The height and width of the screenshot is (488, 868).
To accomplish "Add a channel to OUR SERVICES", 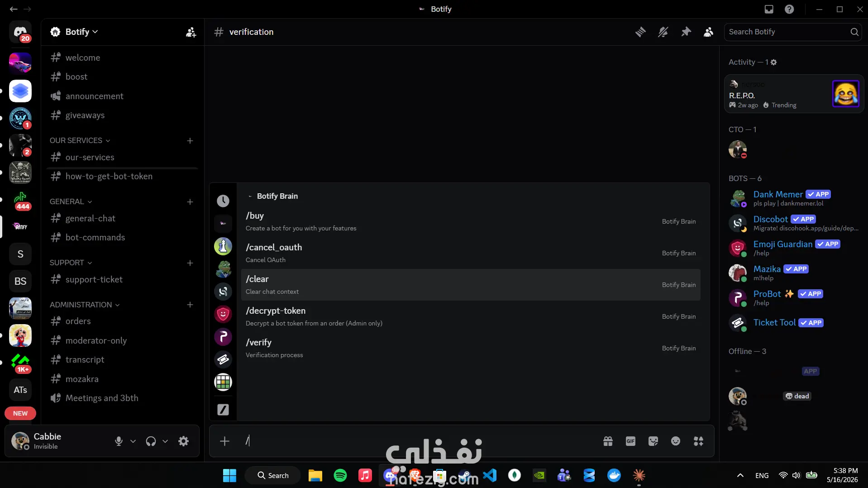I will pyautogui.click(x=190, y=141).
